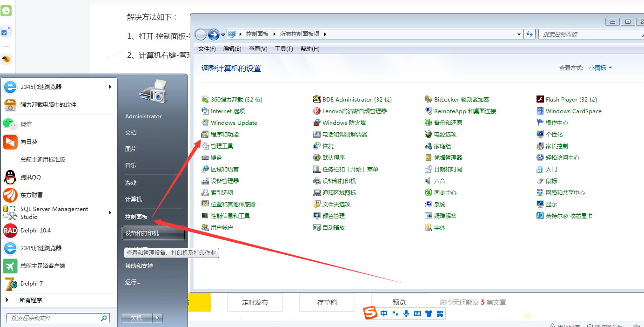
Task: Open Windows 防火墙 settings
Action: [344, 123]
